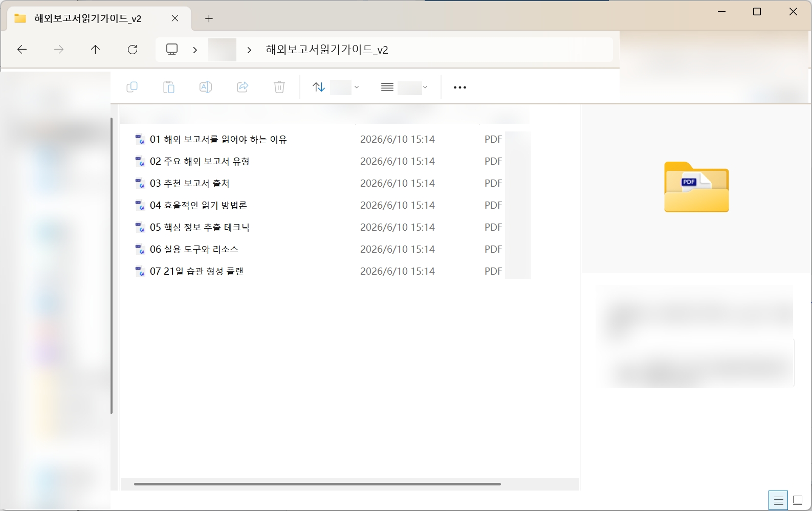Image resolution: width=812 pixels, height=511 pixels.
Task: Click date cell of file 04 row
Action: point(398,205)
